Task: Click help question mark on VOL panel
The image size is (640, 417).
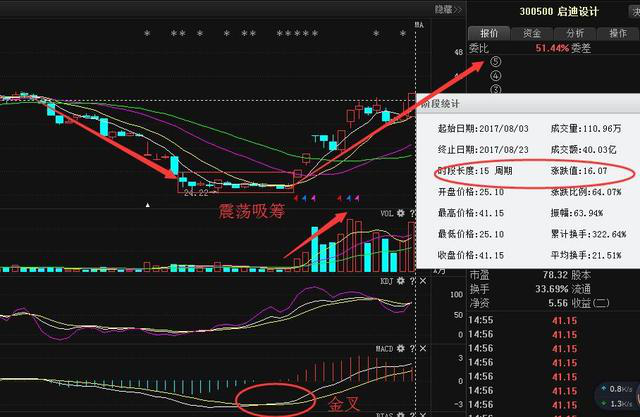Action: pyautogui.click(x=410, y=213)
